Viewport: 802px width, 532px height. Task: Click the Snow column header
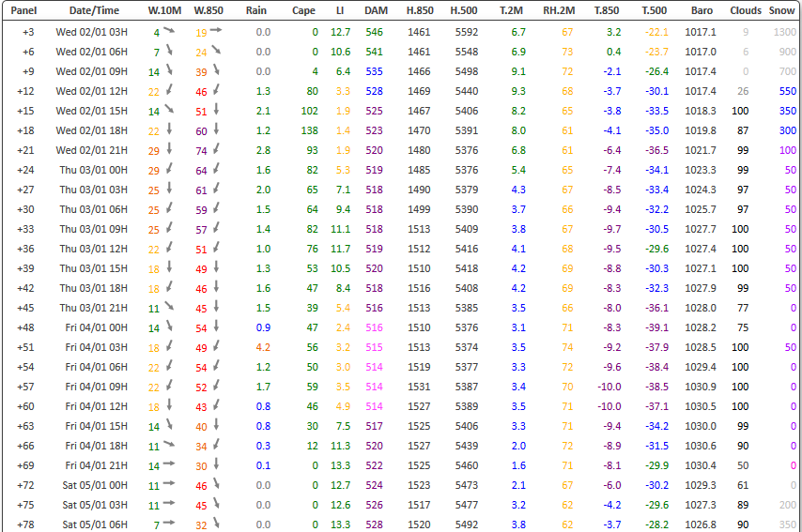click(780, 10)
